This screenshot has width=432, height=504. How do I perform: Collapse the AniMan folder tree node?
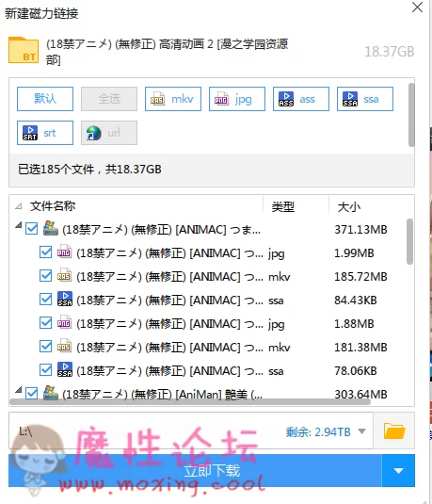19,390
